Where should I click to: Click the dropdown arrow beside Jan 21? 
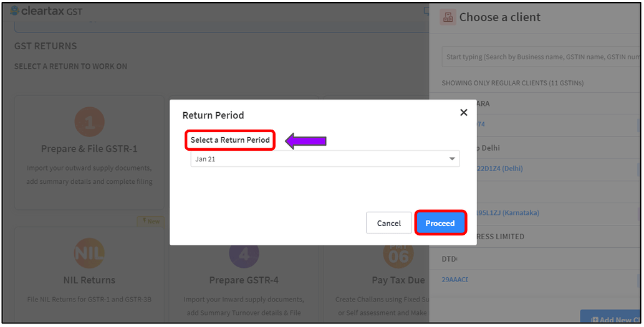tap(452, 159)
